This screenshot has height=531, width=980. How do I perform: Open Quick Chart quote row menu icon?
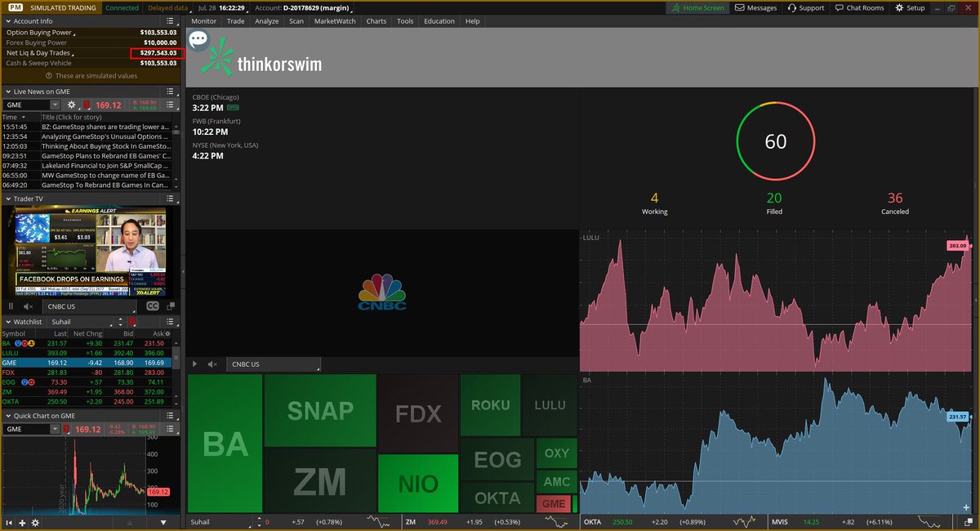pos(170,429)
